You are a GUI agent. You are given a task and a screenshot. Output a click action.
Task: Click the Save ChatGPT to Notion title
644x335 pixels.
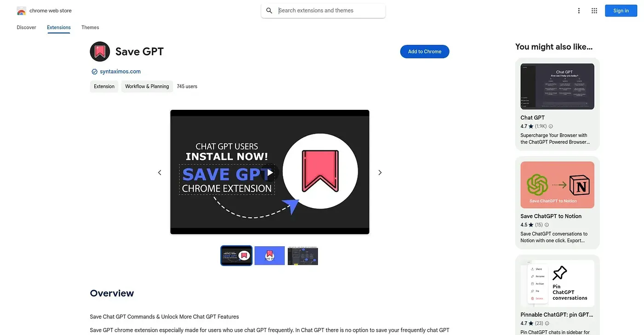[551, 216]
